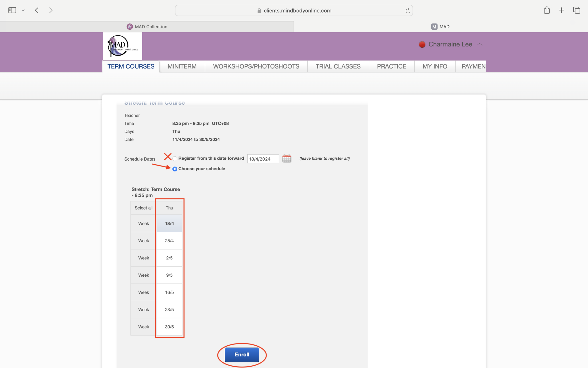Image resolution: width=588 pixels, height=368 pixels.
Task: Click Select all in schedule table
Action: point(143,208)
